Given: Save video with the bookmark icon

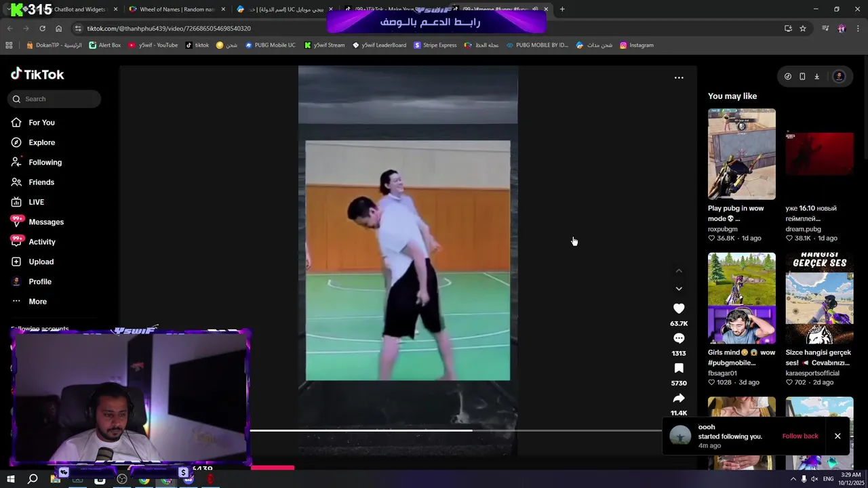Looking at the screenshot, I should point(679,368).
